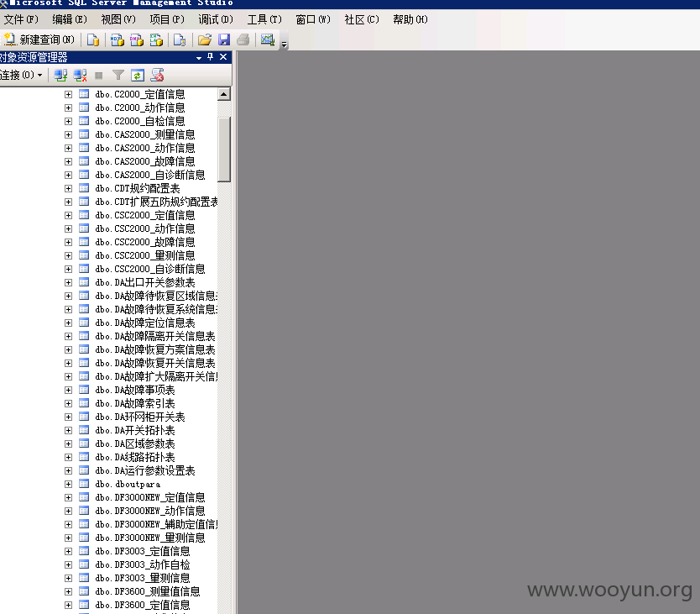The width and height of the screenshot is (700, 614).
Task: Click the 新建查询 new query button
Action: tap(39, 39)
